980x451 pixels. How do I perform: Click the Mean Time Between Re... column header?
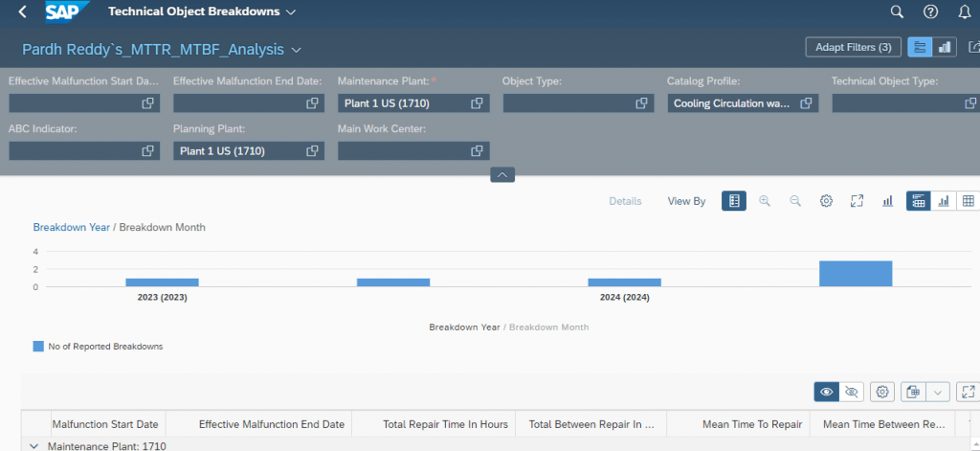click(882, 424)
